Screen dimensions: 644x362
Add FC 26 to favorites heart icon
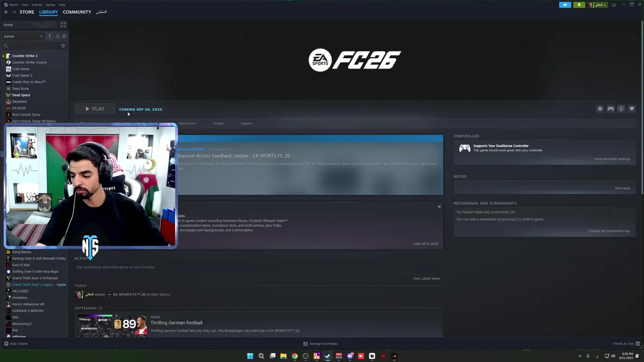coord(632,109)
